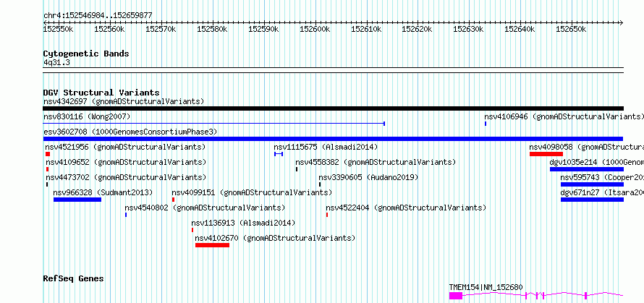
Task: Click the small blue nsv4106946 marker
Action: coord(486,123)
